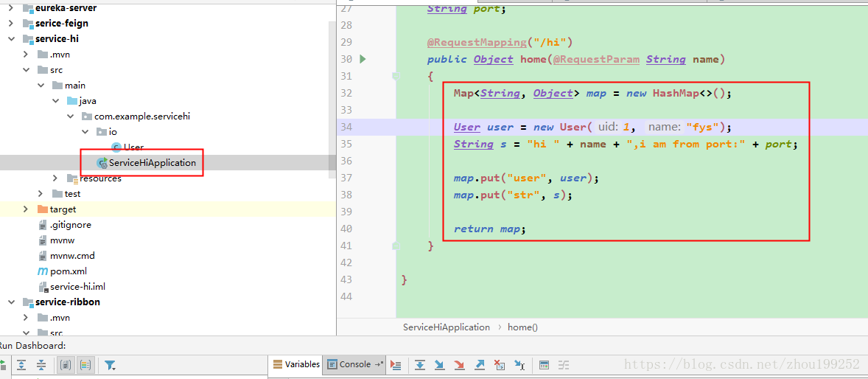This screenshot has height=379, width=868.
Task: Click Step Into debugger icon
Action: [440, 364]
